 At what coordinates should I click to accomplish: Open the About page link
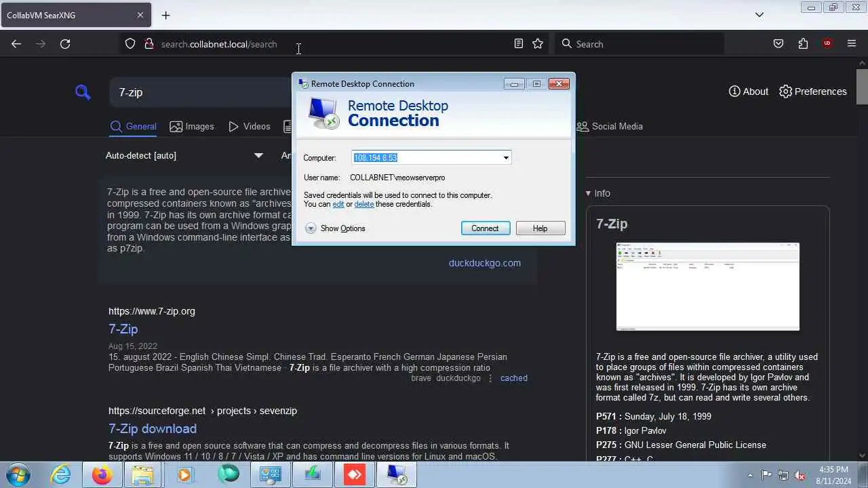pyautogui.click(x=749, y=91)
